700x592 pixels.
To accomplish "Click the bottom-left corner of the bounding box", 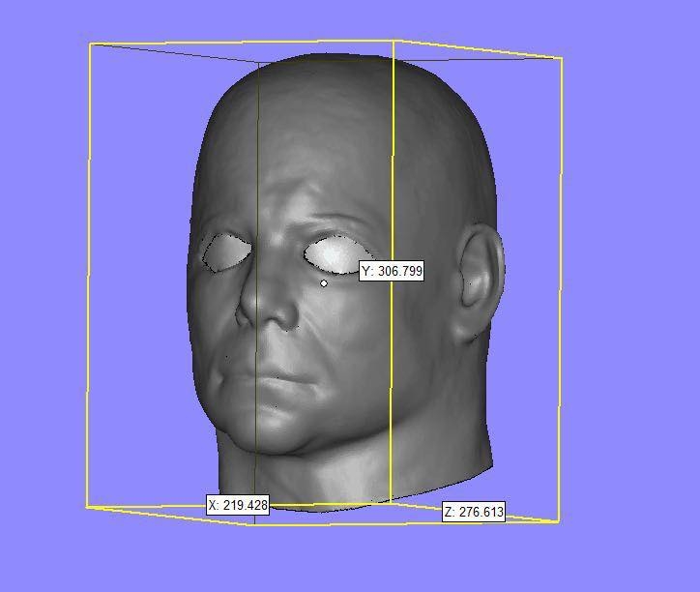I will coord(88,505).
